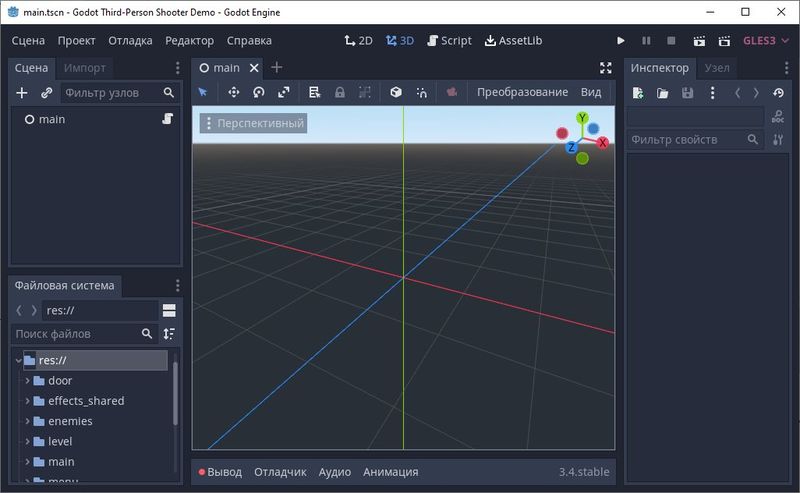The height and width of the screenshot is (493, 800).
Task: Toggle preview camera override icon
Action: [452, 92]
